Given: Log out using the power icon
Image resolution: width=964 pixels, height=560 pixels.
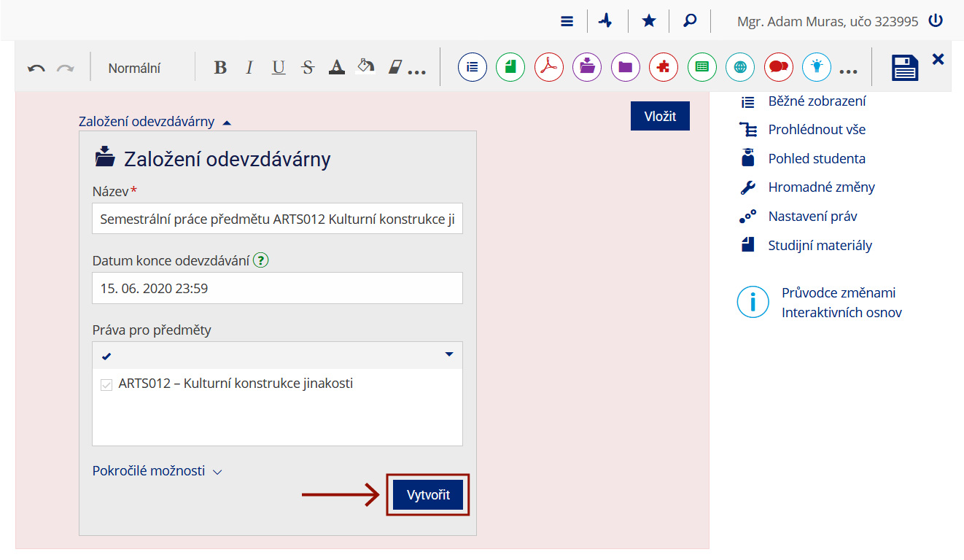Looking at the screenshot, I should coord(936,21).
